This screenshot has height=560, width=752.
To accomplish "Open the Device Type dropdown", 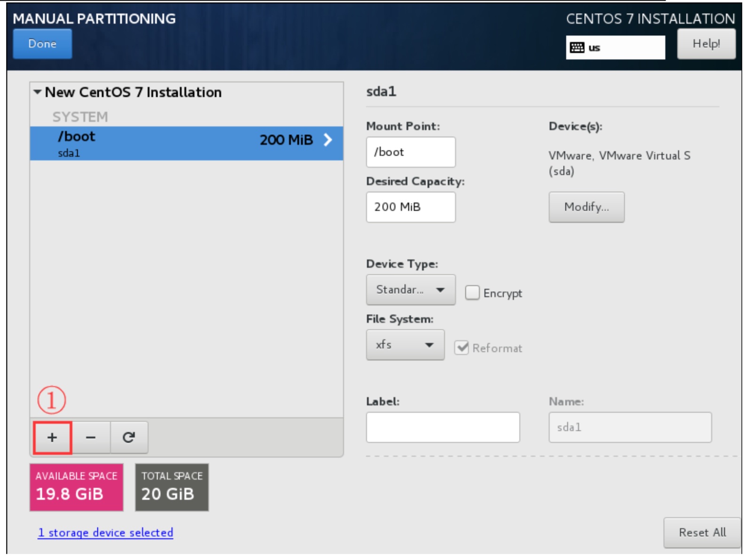I will (x=410, y=290).
